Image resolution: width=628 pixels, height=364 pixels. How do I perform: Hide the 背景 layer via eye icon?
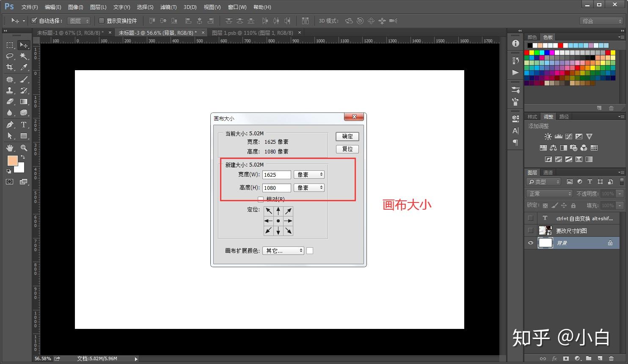(530, 243)
